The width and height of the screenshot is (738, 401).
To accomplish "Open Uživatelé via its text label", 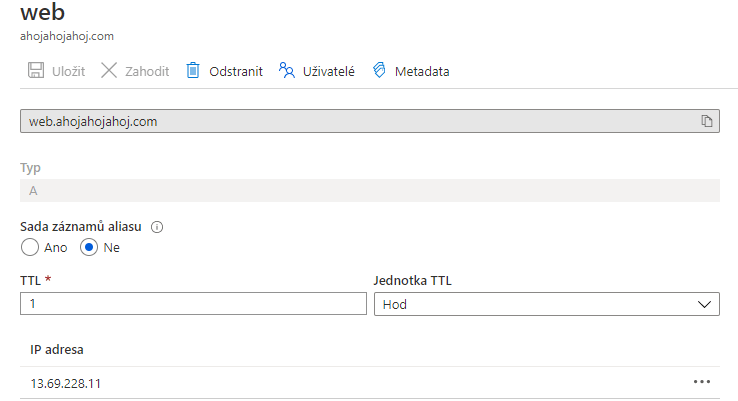I will [329, 71].
